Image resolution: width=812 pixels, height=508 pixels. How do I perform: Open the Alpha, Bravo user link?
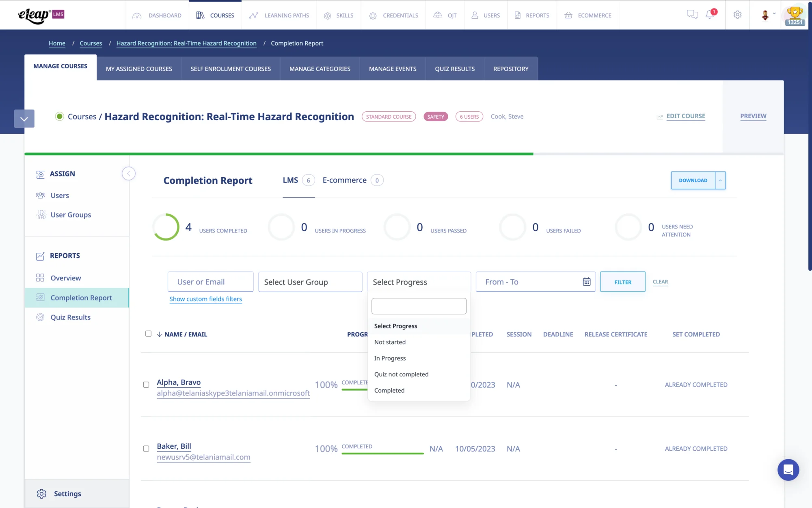pyautogui.click(x=179, y=382)
